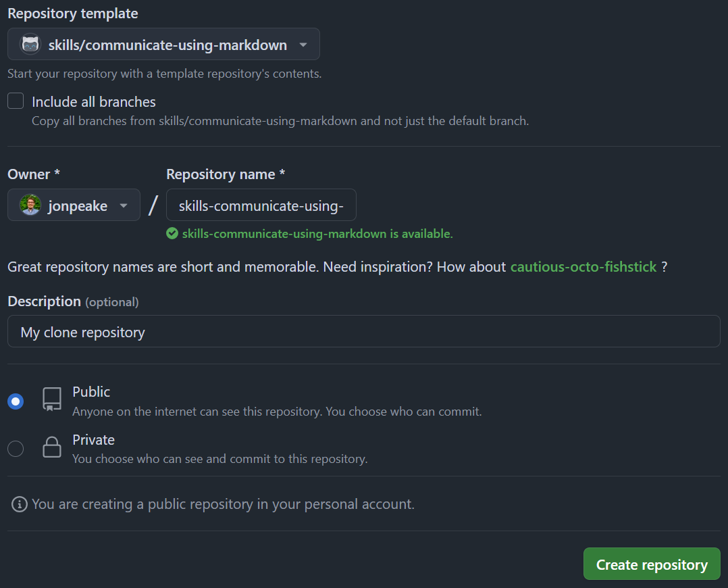Click the 'Copy all branches from skills/communicate-using-markdown' description
This screenshot has width=728, height=588.
pos(280,121)
